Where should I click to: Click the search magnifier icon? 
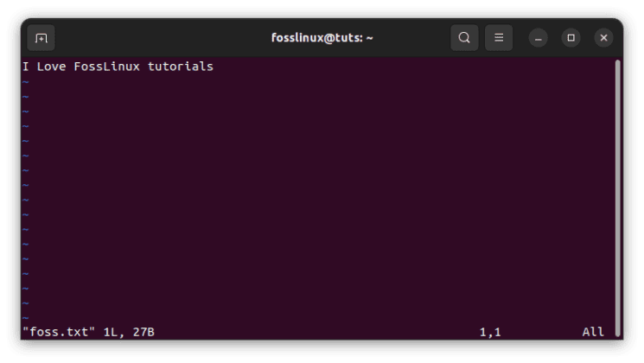(x=464, y=38)
